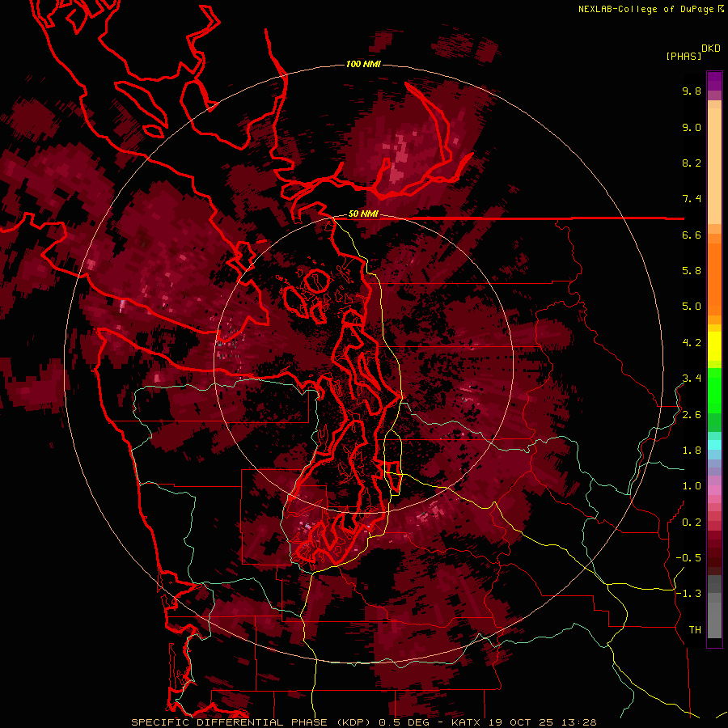Image resolution: width=728 pixels, height=728 pixels.
Task: Click the 8.2 value on the color scale
Action: click(692, 163)
